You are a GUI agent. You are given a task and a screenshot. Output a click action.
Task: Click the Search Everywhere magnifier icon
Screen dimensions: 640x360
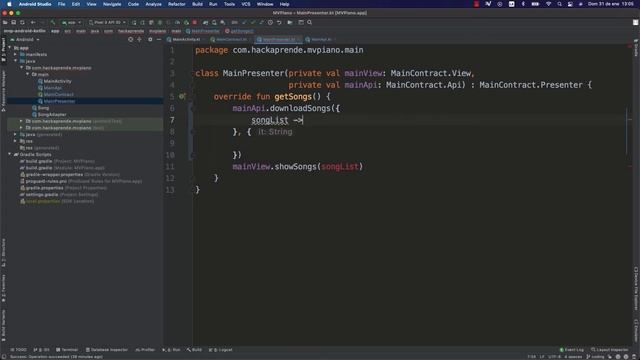(310, 22)
